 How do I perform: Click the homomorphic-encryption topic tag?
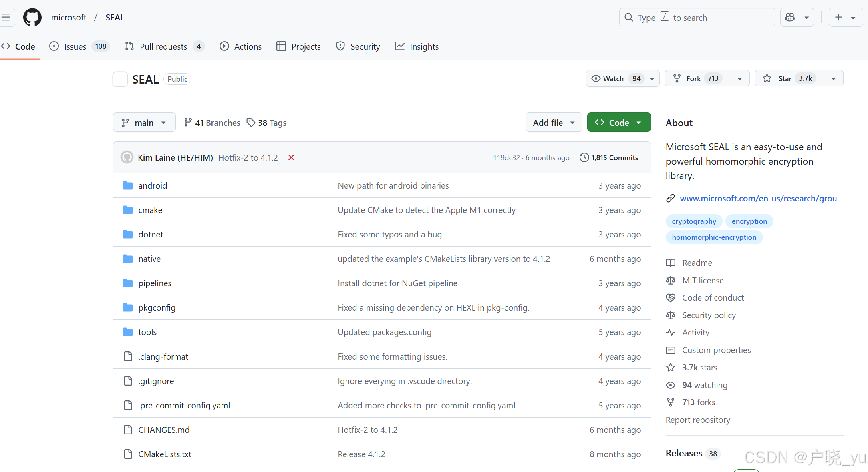pyautogui.click(x=714, y=237)
